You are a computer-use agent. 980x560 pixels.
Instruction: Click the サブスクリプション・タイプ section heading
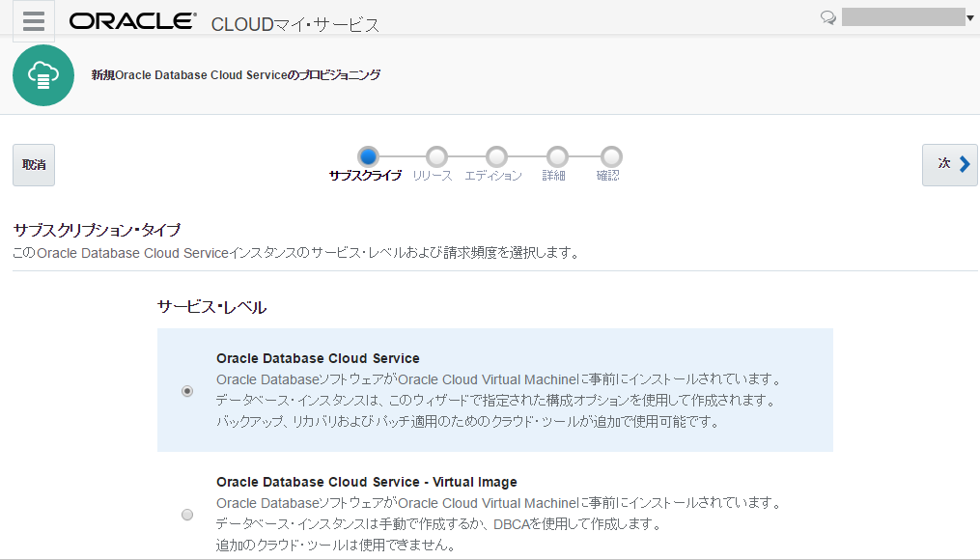[x=97, y=230]
